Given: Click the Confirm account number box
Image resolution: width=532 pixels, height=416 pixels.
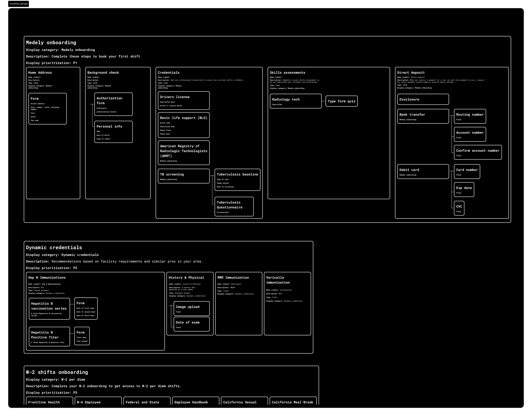Looking at the screenshot, I should [478, 152].
